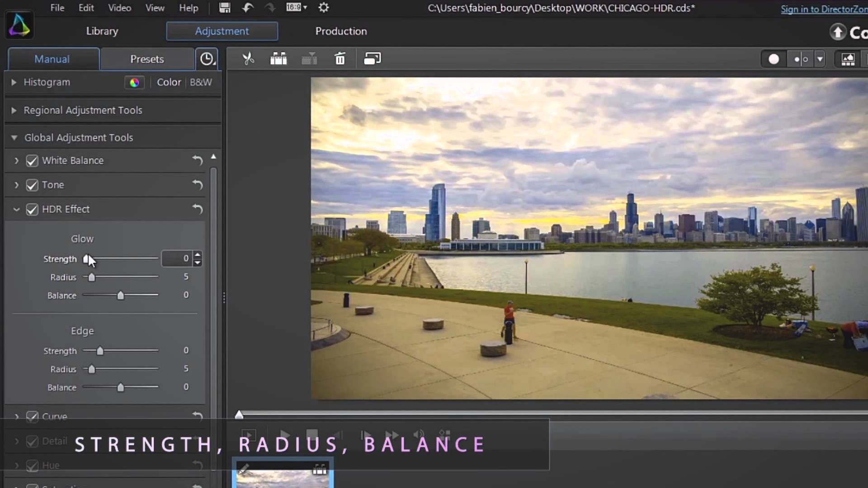The width and height of the screenshot is (868, 488).
Task: Open the Video menu
Action: (x=119, y=8)
